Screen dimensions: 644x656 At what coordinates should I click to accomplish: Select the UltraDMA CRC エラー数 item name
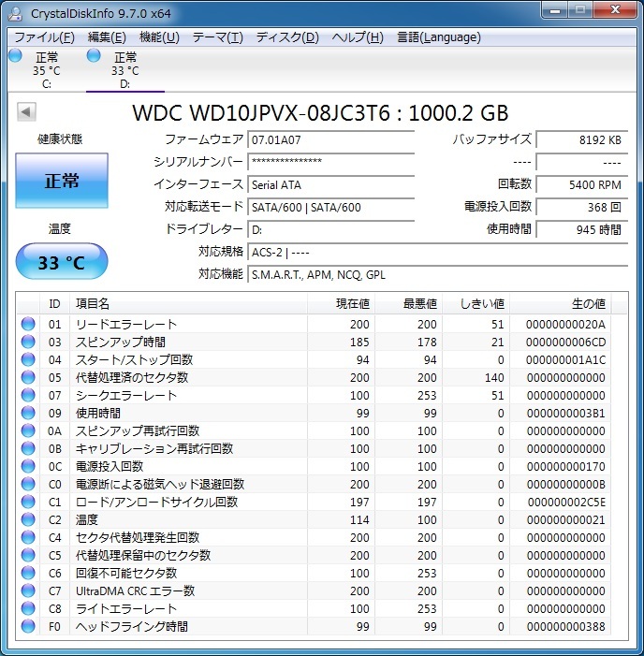coord(135,590)
